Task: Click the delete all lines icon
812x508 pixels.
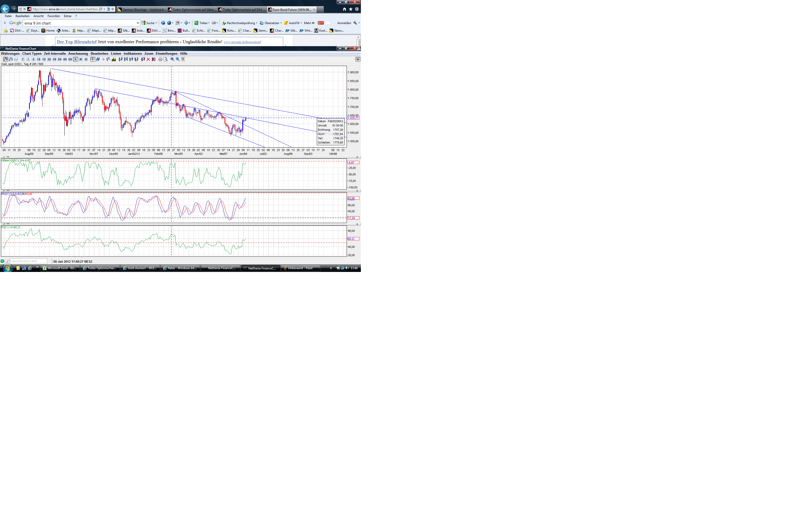Action: (154, 59)
